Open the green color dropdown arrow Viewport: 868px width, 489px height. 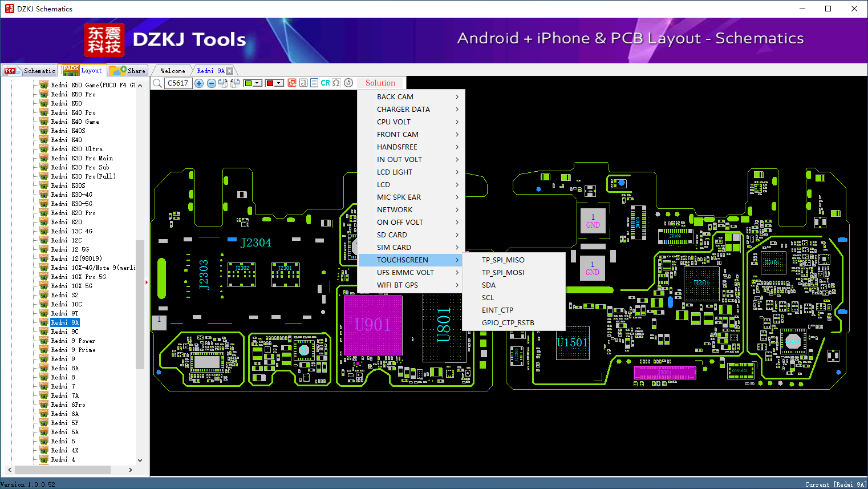(x=258, y=83)
